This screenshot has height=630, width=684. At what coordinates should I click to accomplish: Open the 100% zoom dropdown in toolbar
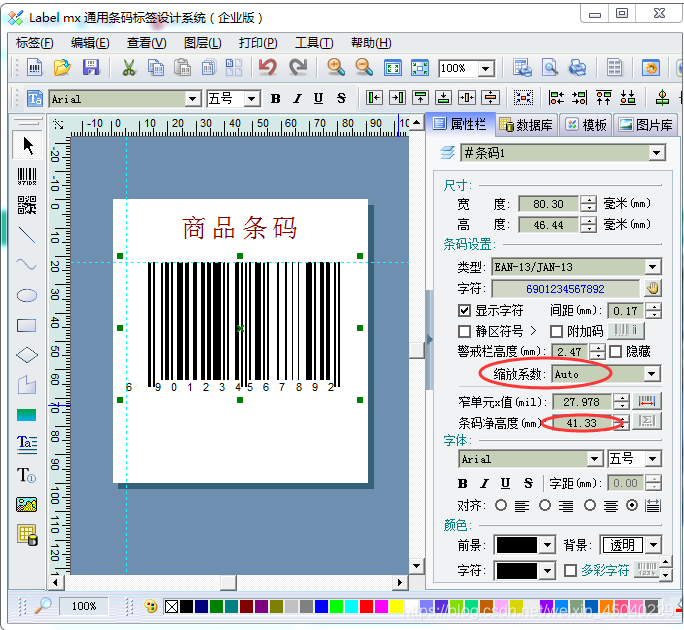point(486,68)
